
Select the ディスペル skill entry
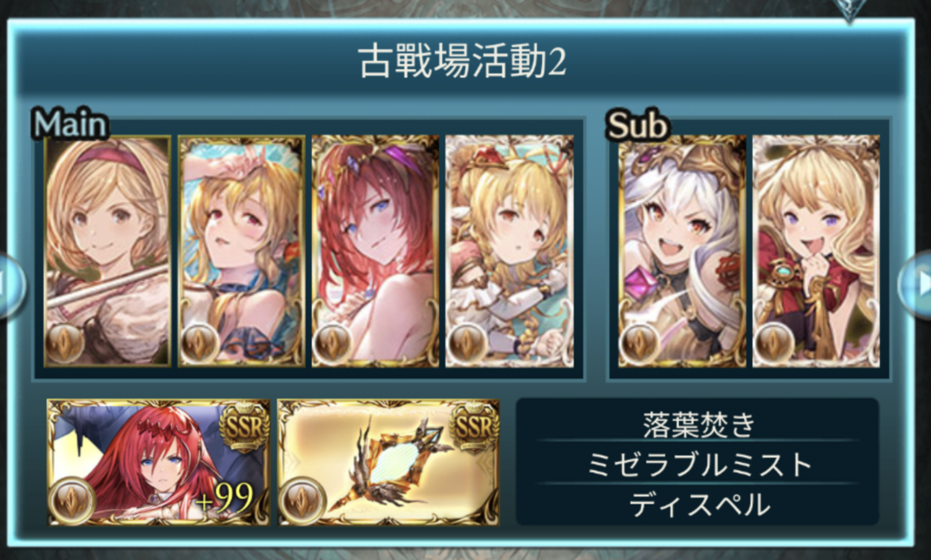click(698, 505)
